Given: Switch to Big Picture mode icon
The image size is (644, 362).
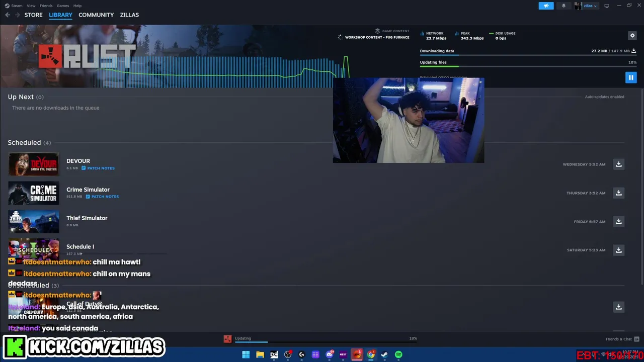Looking at the screenshot, I should point(607,6).
